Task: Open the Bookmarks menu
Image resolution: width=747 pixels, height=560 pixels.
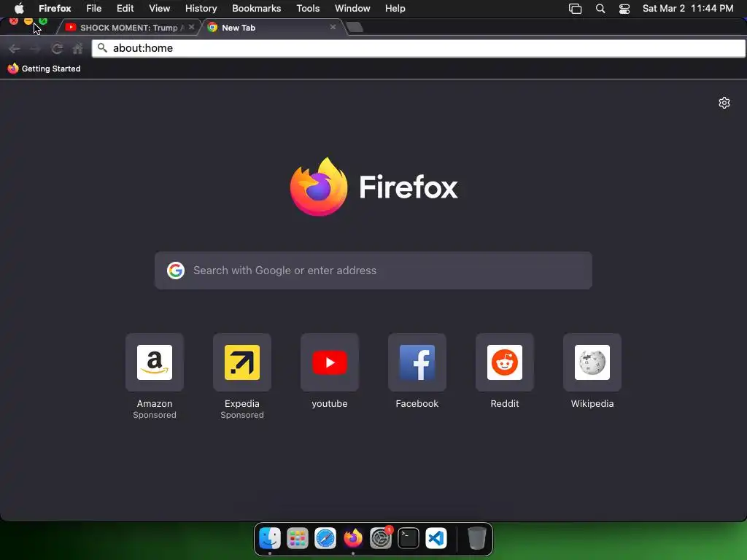Action: click(256, 8)
